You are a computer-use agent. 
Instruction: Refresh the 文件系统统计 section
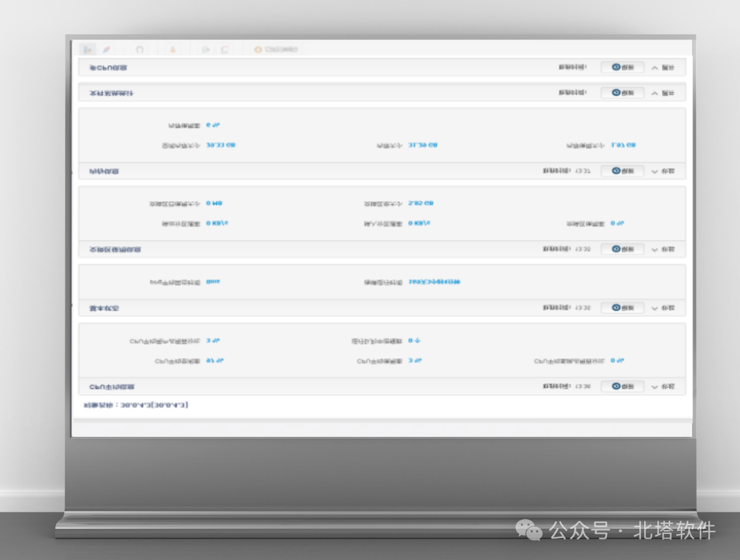pyautogui.click(x=622, y=93)
